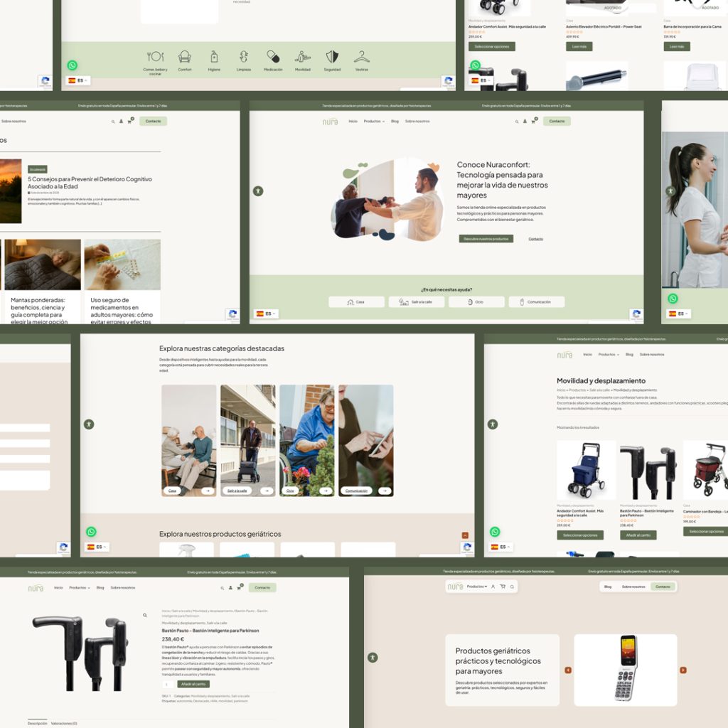This screenshot has height=728, width=728.
Task: Switch to the Valoraciones tab on Bastón Pauto page
Action: (64, 723)
